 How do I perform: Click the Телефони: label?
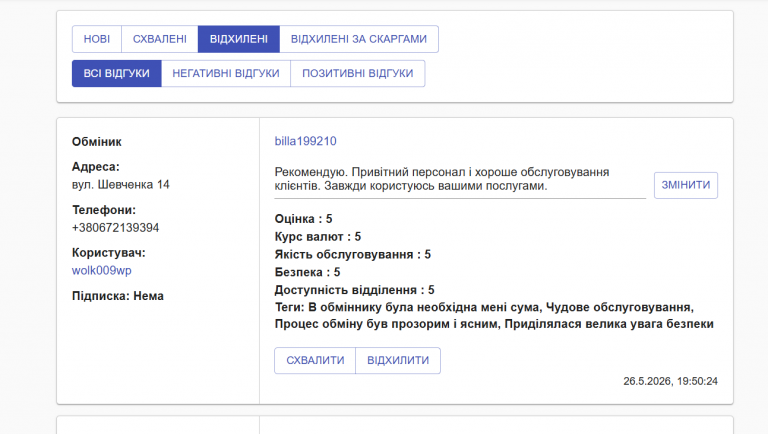(104, 210)
